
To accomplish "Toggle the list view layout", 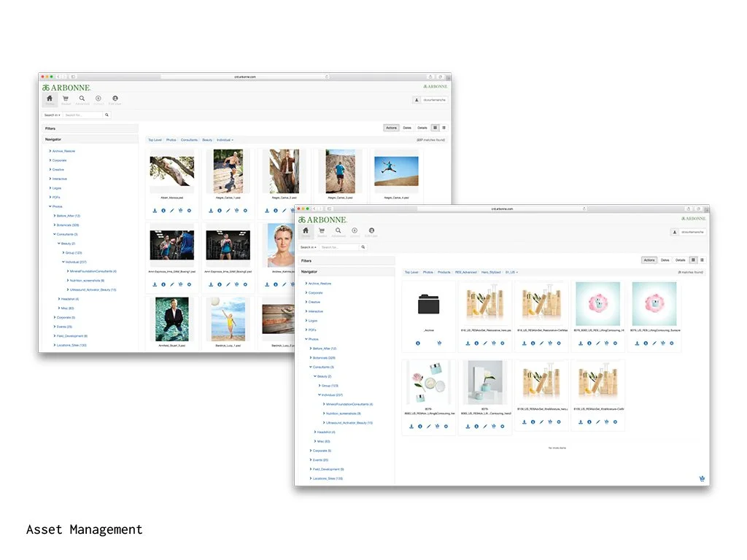I will 702,260.
